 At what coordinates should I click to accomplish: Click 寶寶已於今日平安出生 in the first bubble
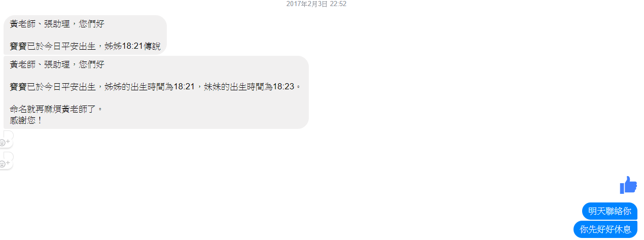pyautogui.click(x=53, y=46)
